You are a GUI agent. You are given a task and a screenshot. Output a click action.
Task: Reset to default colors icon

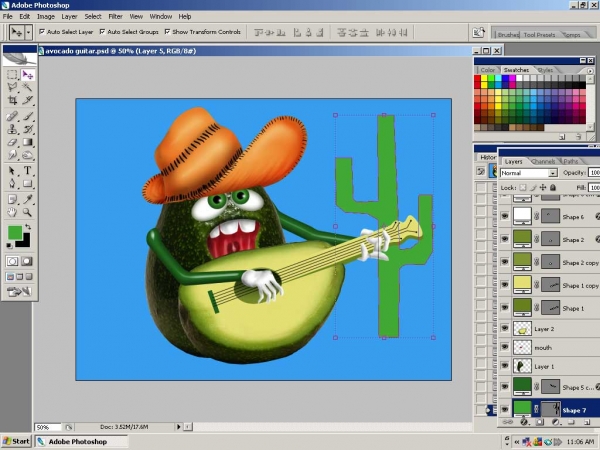click(x=9, y=245)
